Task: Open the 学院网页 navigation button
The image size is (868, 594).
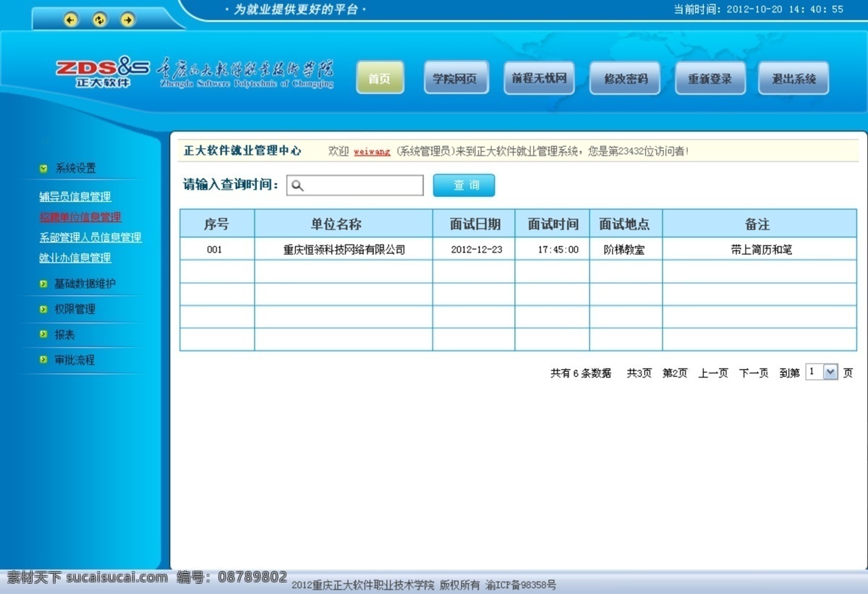Action: 455,78
